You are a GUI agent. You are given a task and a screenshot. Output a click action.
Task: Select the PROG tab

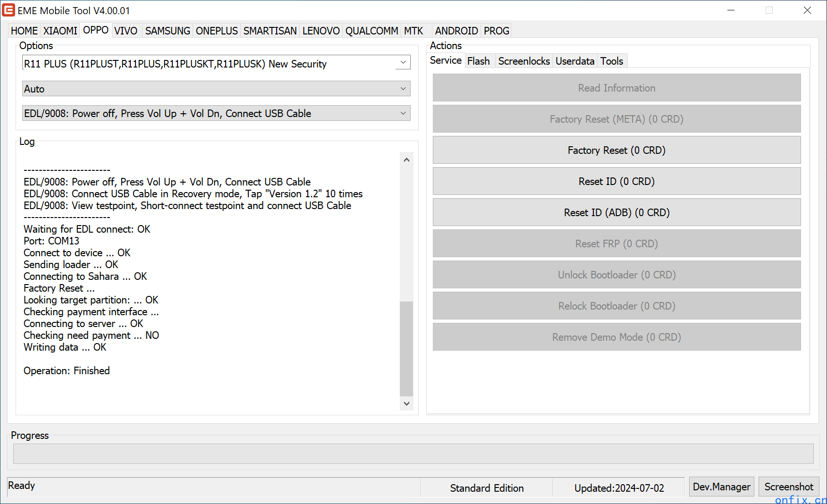pos(497,31)
